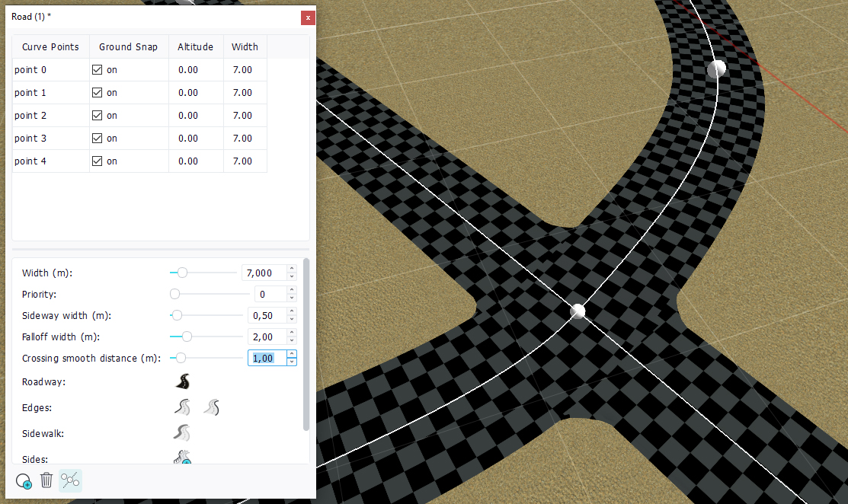Click the Altitude column header
The width and height of the screenshot is (848, 504).
195,47
